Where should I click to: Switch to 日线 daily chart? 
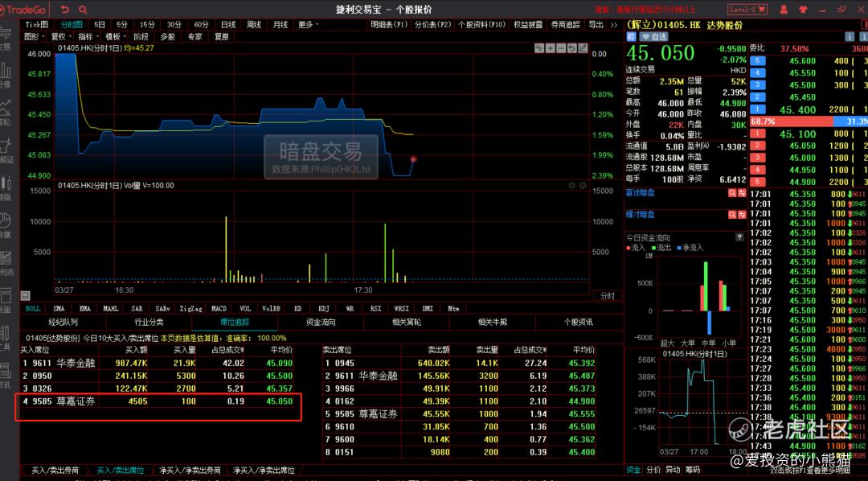click(228, 24)
